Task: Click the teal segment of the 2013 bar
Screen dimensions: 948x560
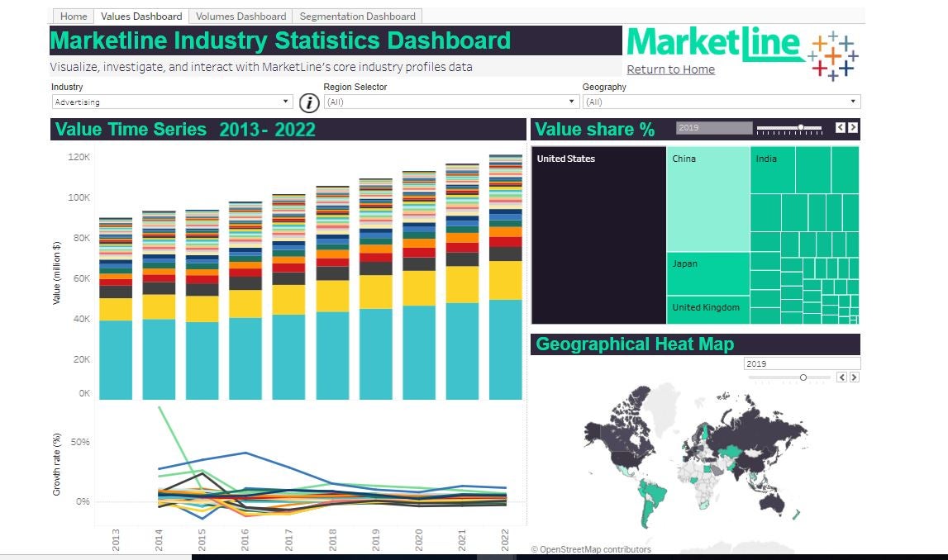Action: pyautogui.click(x=116, y=360)
